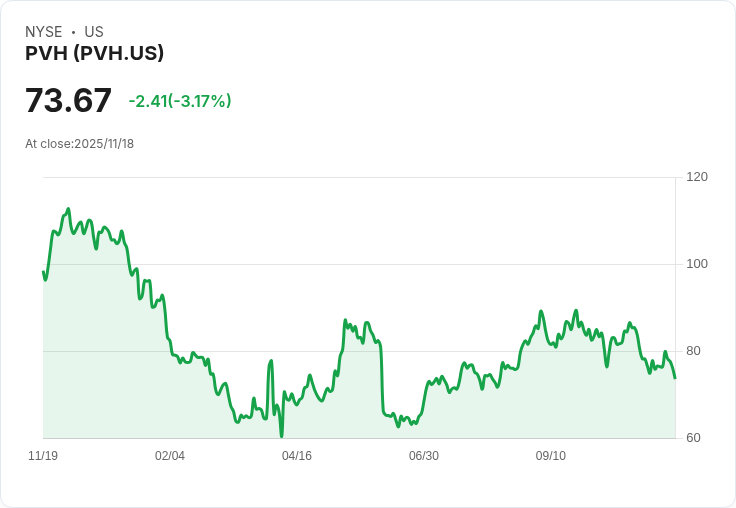Click the 100 y-axis label
This screenshot has width=736, height=508.
[697, 264]
